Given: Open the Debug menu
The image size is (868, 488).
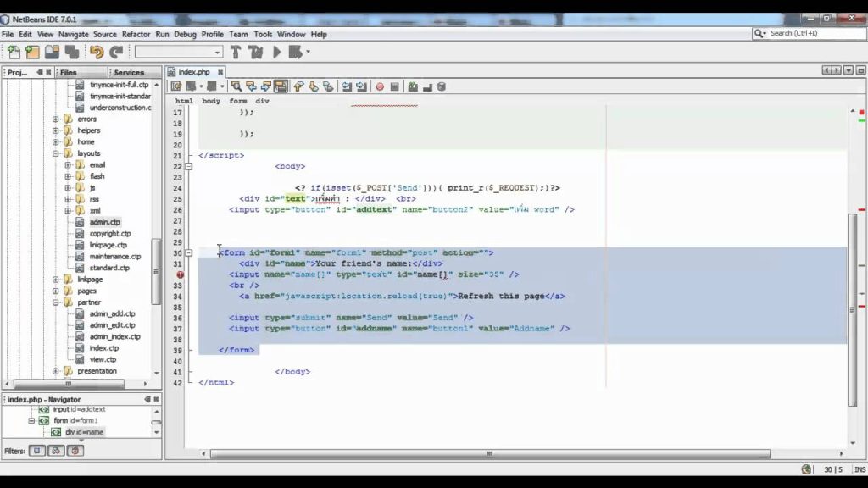Looking at the screenshot, I should tap(185, 34).
